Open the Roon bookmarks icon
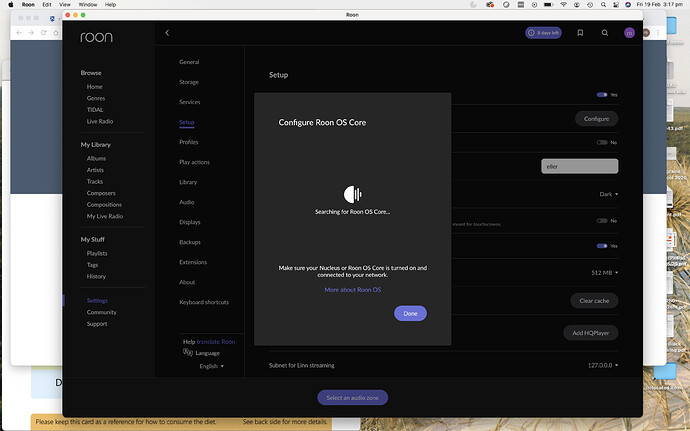690x431 pixels. pos(580,33)
